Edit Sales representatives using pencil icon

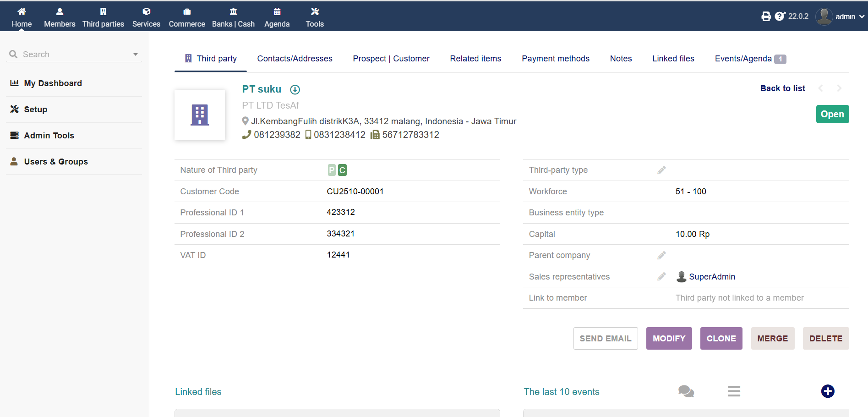click(x=661, y=277)
